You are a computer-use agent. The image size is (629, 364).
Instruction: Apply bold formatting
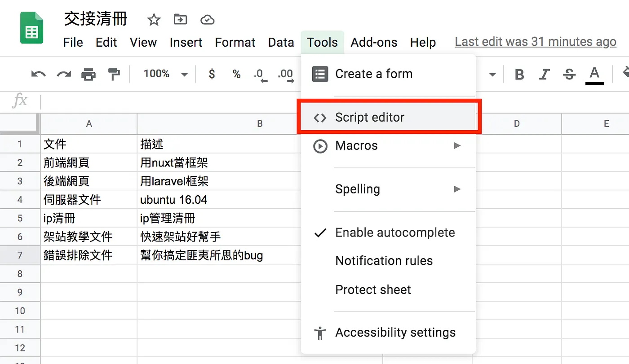pos(519,74)
